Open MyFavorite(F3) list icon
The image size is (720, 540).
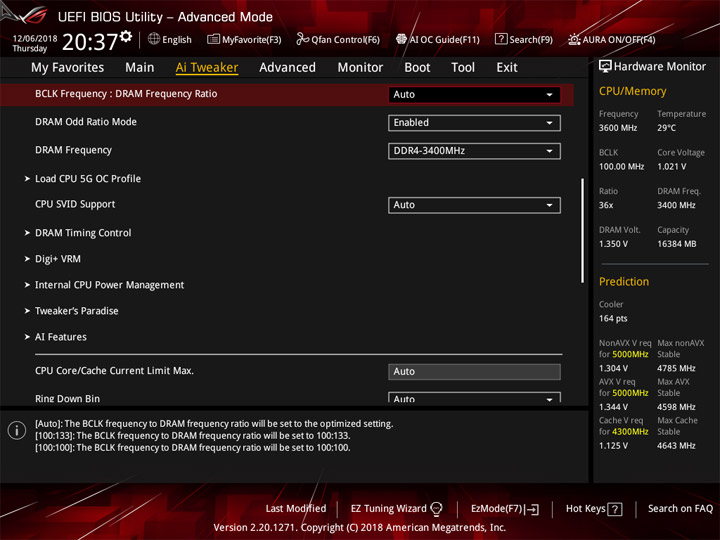[213, 39]
